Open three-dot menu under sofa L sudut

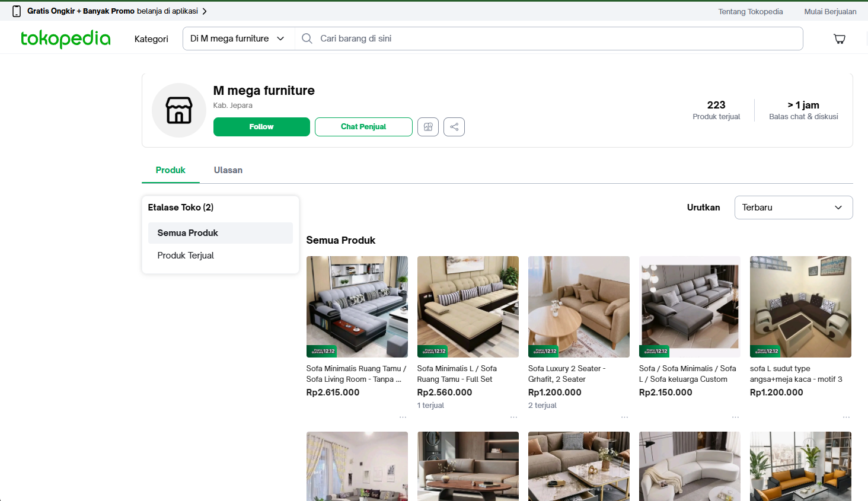pyautogui.click(x=846, y=417)
